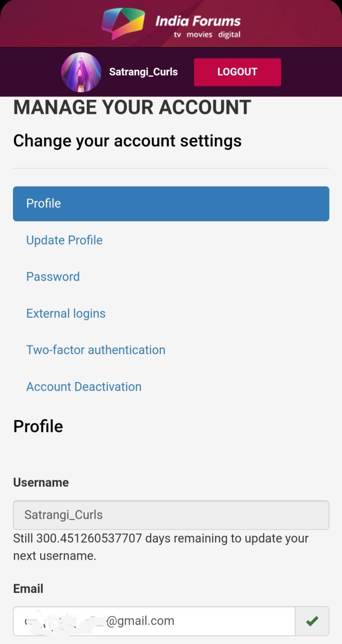Click the Profile section heading
The width and height of the screenshot is (342, 644).
(38, 426)
